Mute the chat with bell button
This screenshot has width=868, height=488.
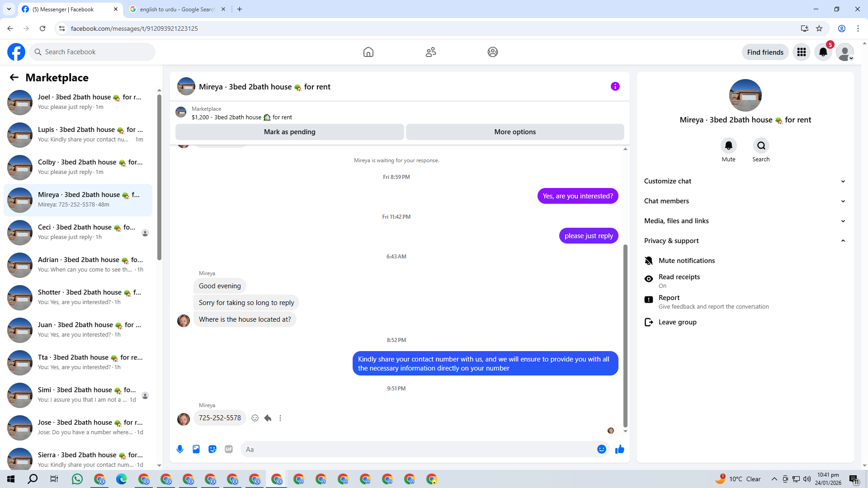tap(728, 145)
